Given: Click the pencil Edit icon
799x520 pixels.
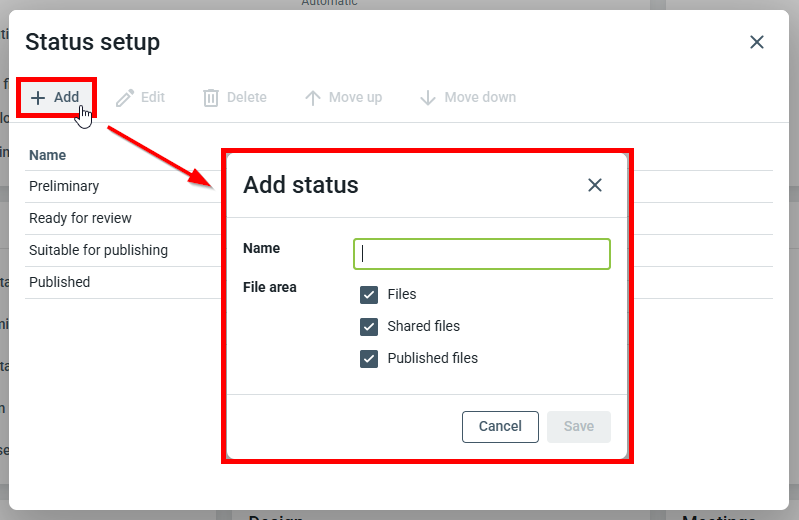Looking at the screenshot, I should [x=125, y=98].
